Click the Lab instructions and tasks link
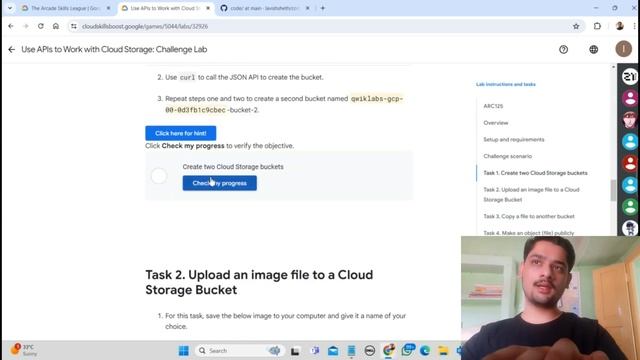Viewport: 640px width, 360px height. click(x=506, y=84)
